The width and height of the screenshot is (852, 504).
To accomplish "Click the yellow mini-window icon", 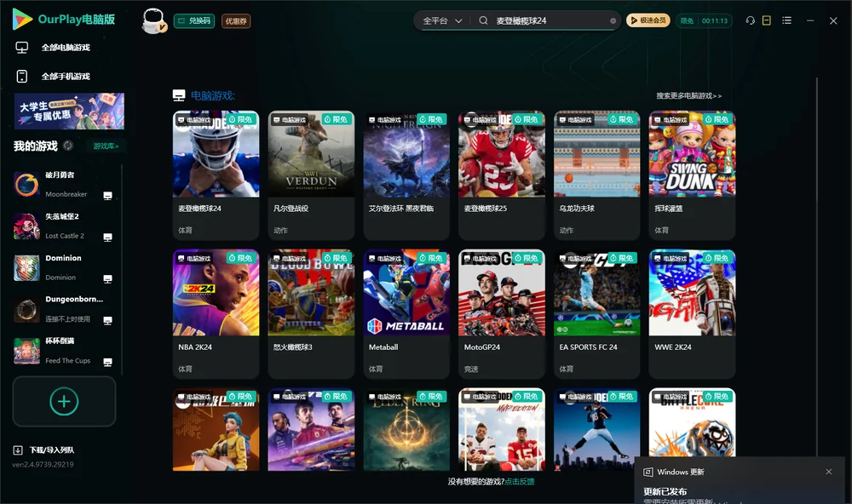I will (x=767, y=20).
